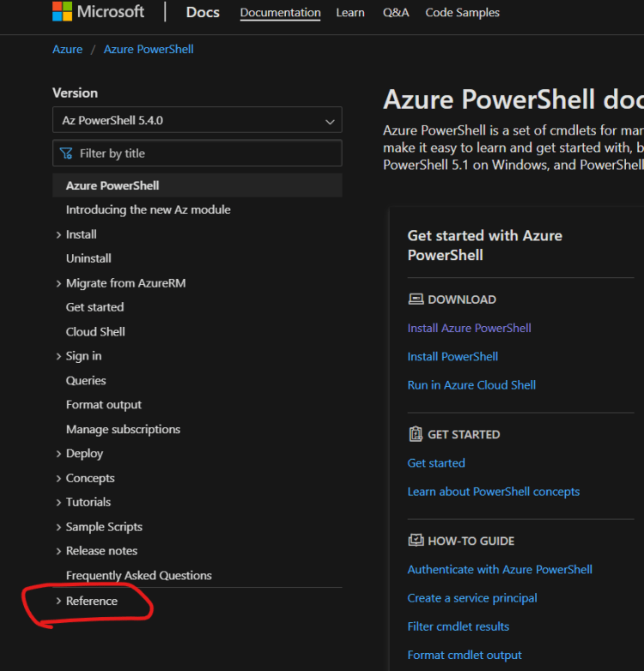Expand the Install tree node
Image resolution: width=644 pixels, height=671 pixels.
(x=58, y=234)
